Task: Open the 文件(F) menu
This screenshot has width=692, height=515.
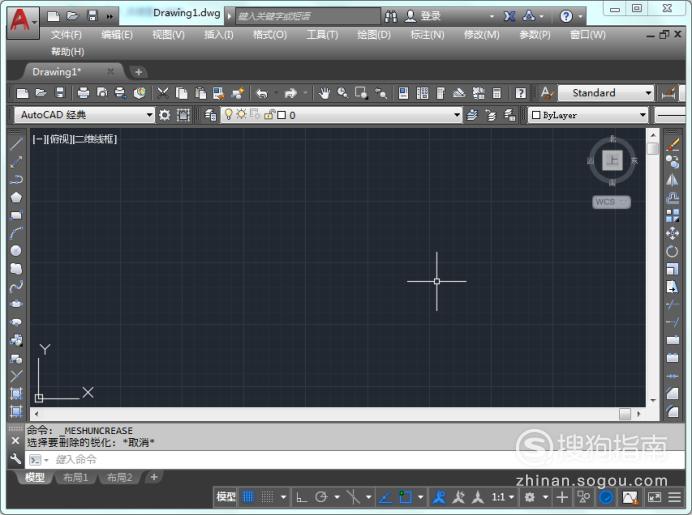Action: coord(66,34)
